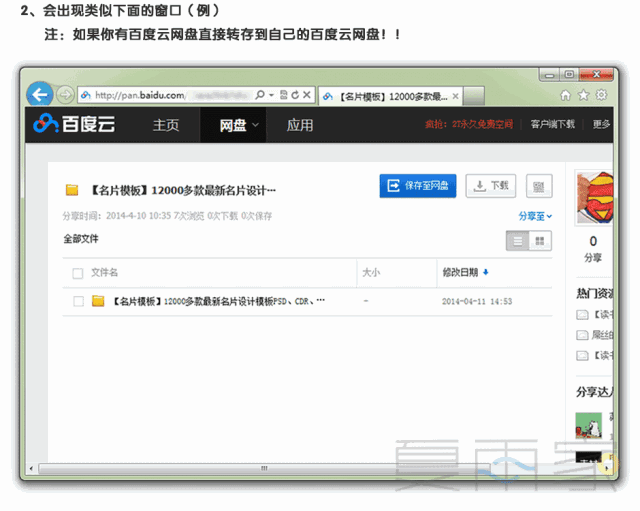
Task: Sort by the 大小 column header
Action: point(371,272)
